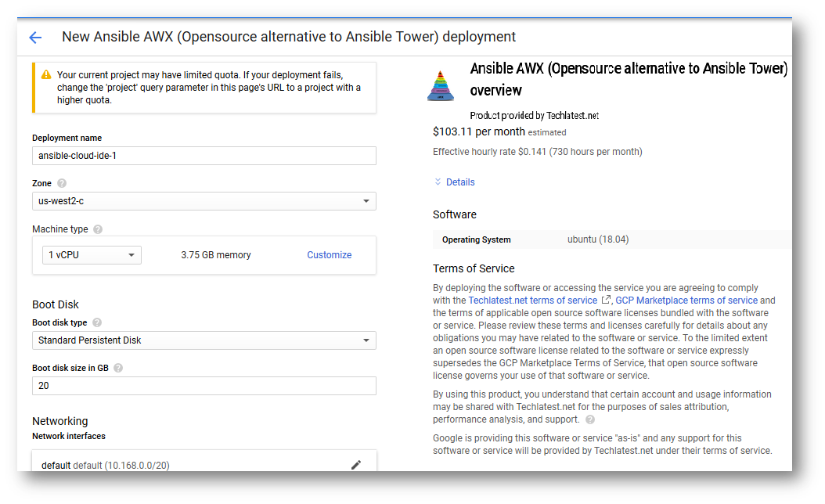Click the Ansible AWX product logo

pos(441,86)
